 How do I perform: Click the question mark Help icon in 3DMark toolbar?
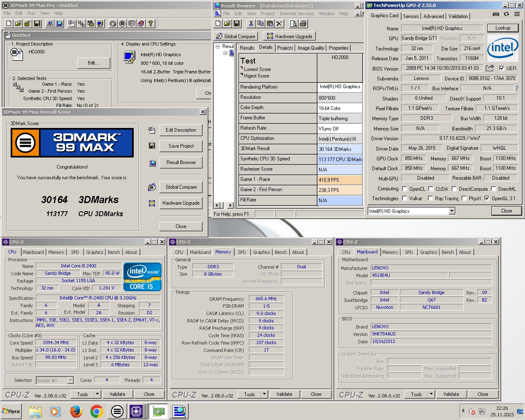(x=151, y=24)
